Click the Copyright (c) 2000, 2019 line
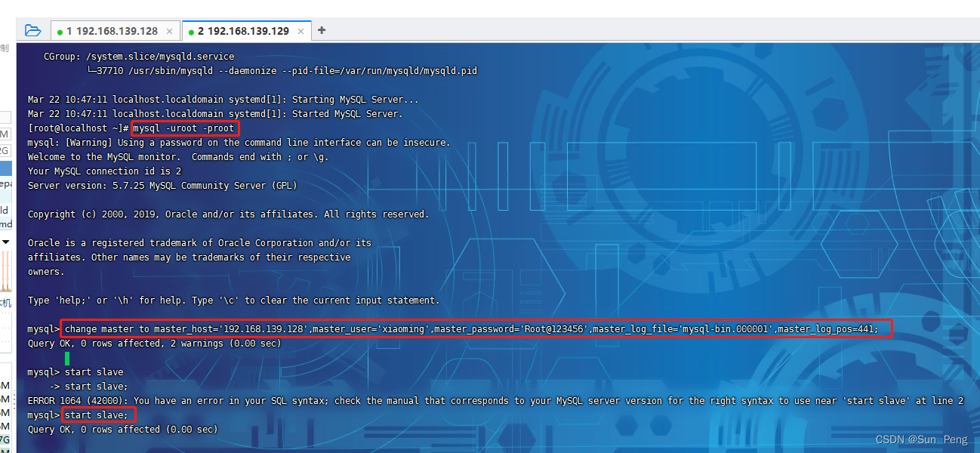 (x=228, y=214)
